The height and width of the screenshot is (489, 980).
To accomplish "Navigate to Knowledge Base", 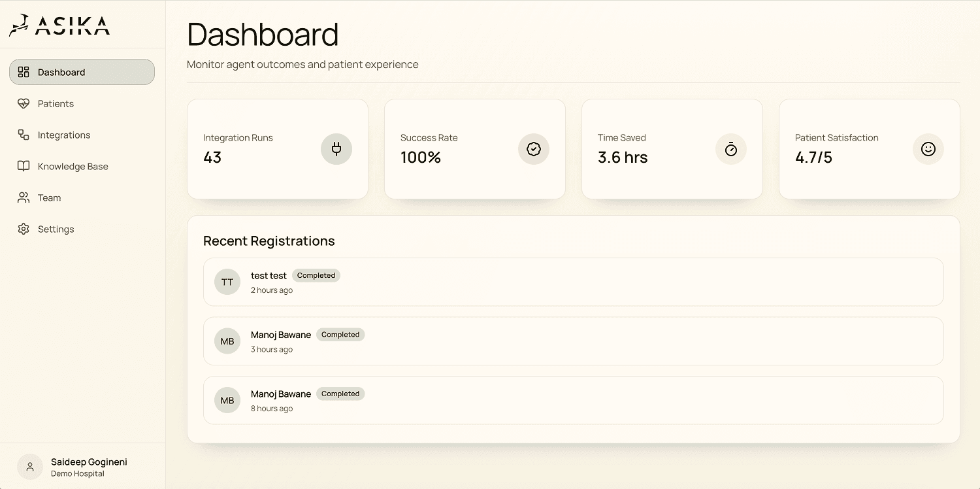I will click(82, 166).
